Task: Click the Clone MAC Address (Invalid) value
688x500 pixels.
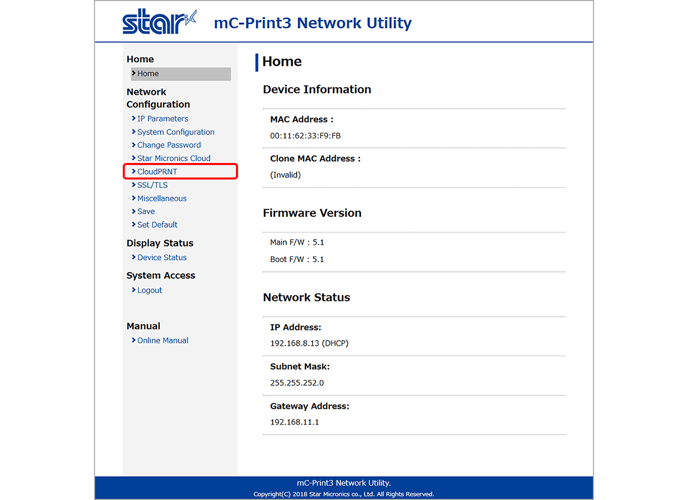Action: point(285,175)
